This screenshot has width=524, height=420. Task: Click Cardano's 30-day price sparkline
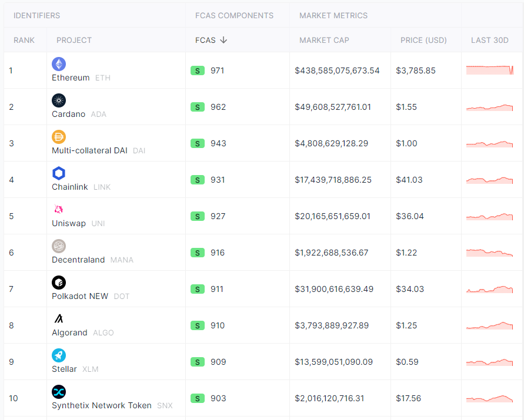click(489, 107)
